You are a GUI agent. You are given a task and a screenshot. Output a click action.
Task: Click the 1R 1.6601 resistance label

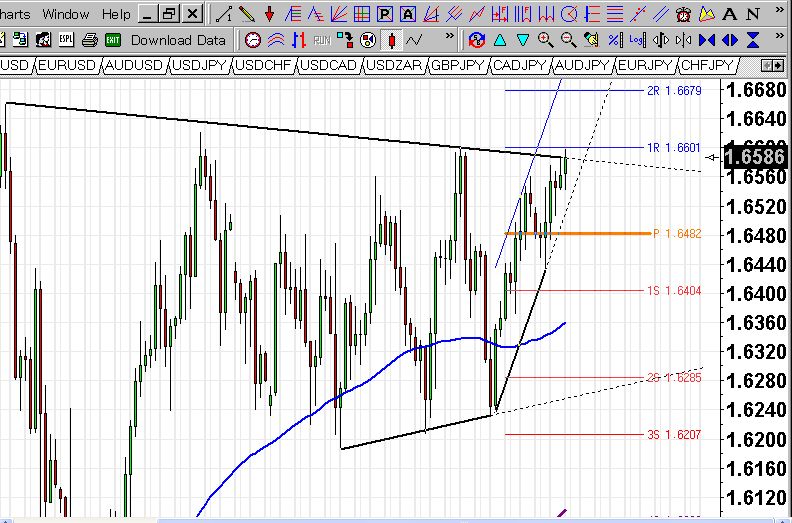click(x=674, y=148)
